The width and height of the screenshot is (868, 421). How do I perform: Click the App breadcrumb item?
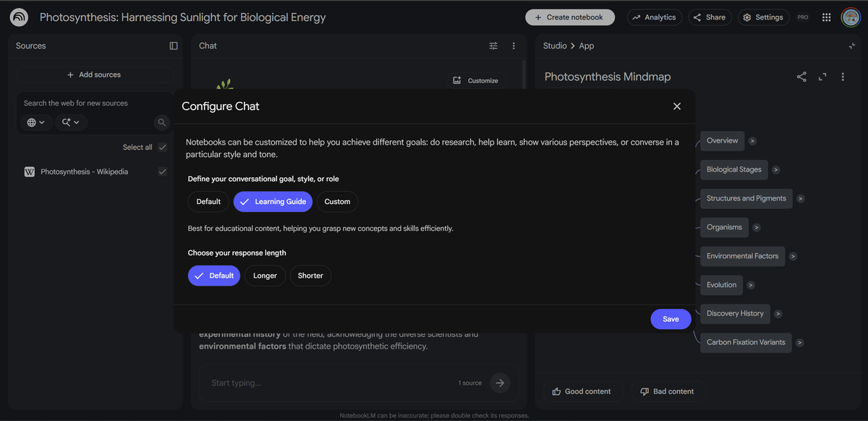click(x=587, y=46)
